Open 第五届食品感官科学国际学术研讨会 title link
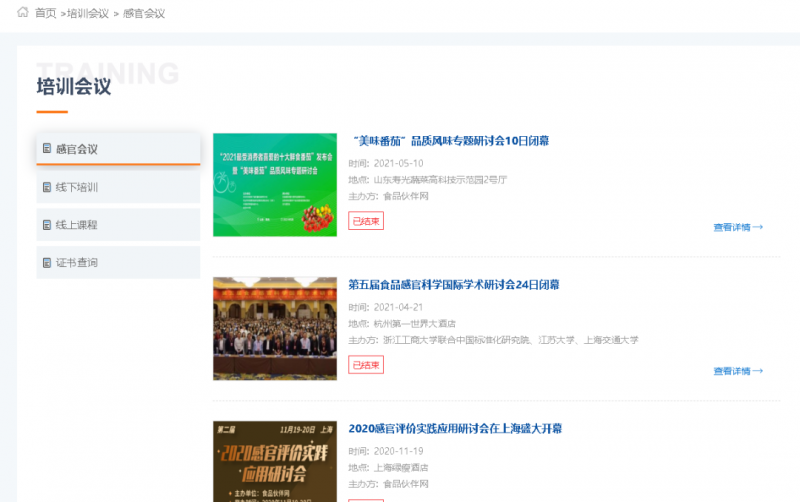 coord(453,285)
